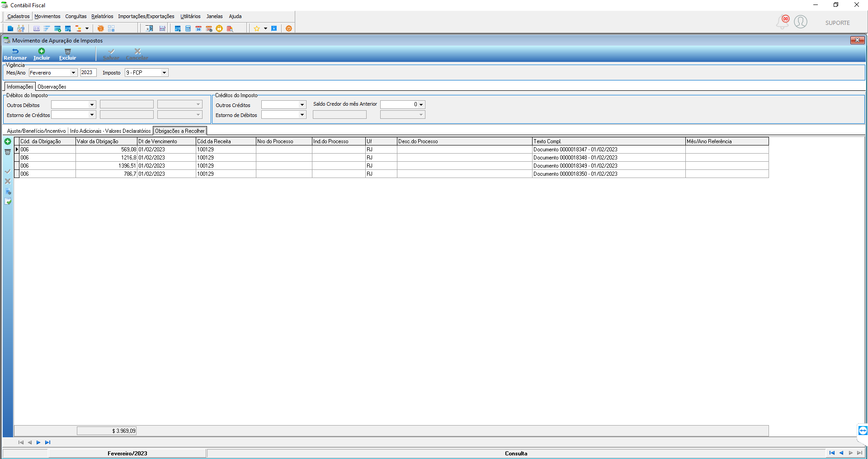Go to first record in status bar navigator
The width and height of the screenshot is (868, 459).
(832, 453)
